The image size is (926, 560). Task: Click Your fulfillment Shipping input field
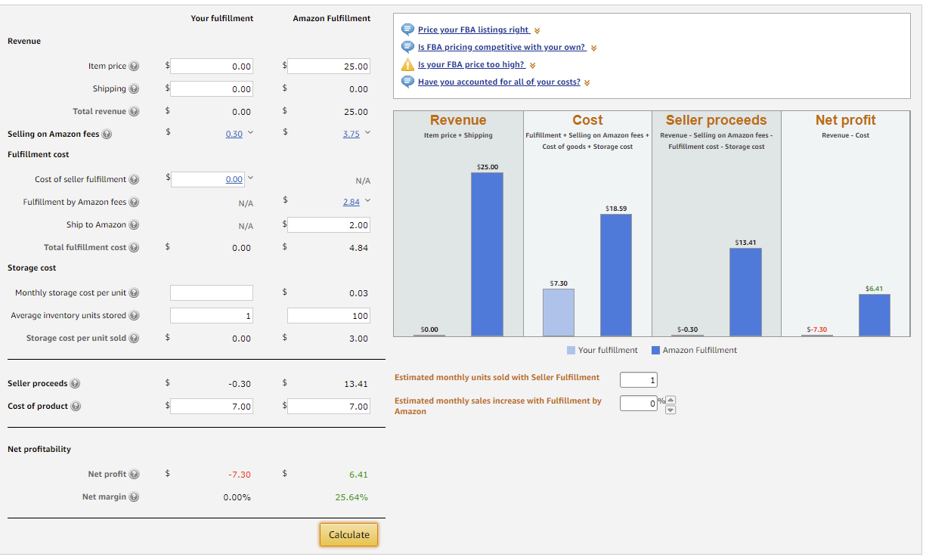click(212, 89)
